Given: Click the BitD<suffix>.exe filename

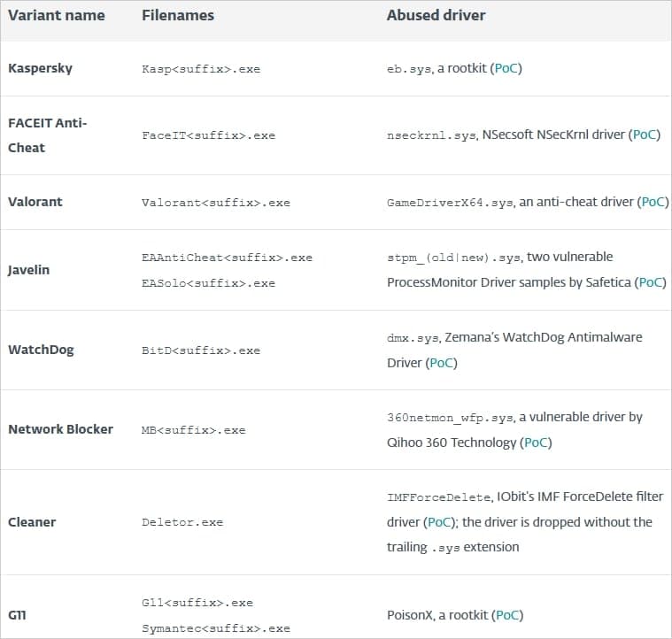Looking at the screenshot, I should (x=201, y=350).
